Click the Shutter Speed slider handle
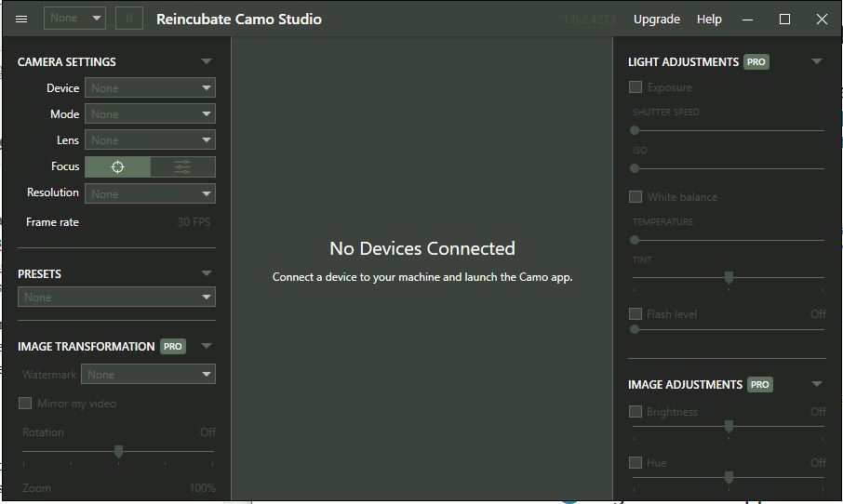 click(x=635, y=130)
